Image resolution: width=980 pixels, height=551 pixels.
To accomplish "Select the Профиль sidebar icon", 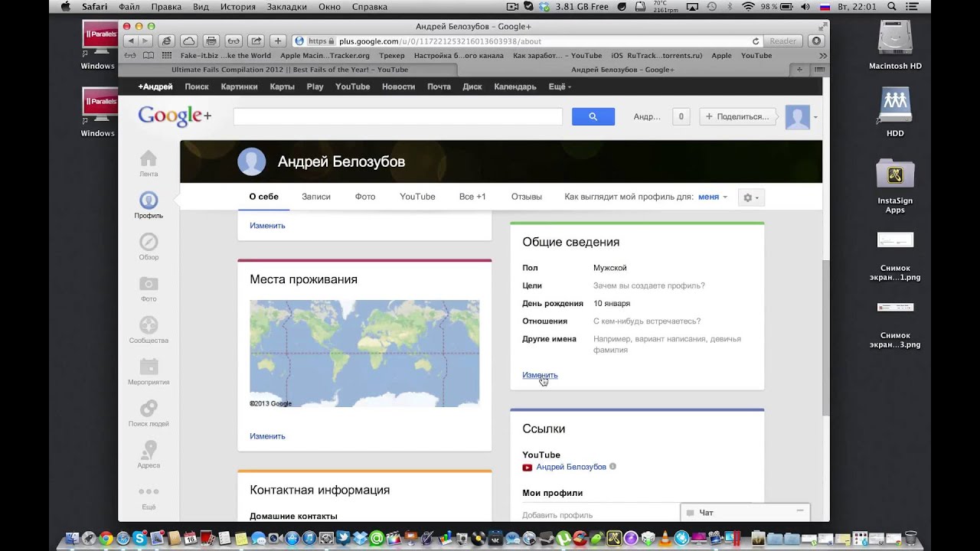I will pyautogui.click(x=149, y=201).
